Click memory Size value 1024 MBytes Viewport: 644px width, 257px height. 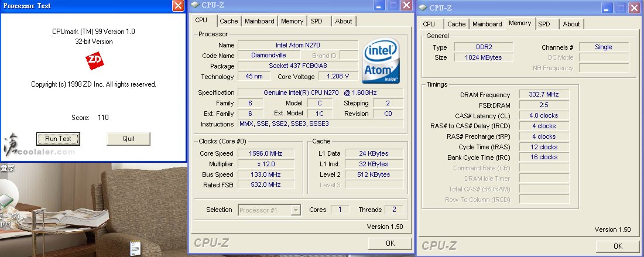coord(484,57)
